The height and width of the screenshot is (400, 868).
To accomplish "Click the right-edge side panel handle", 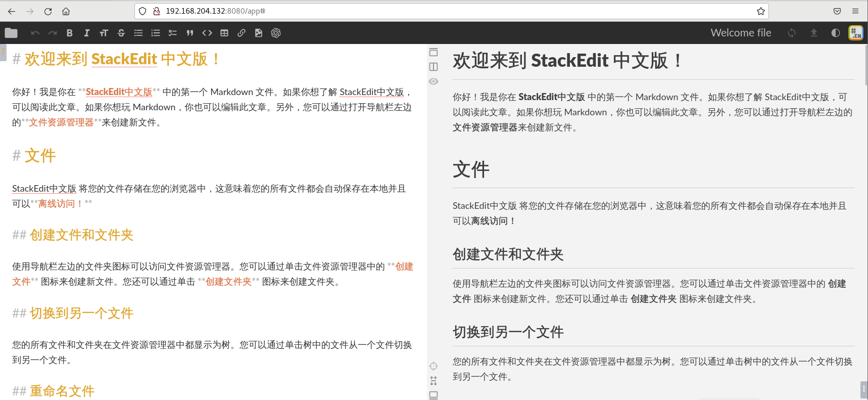I will point(864,389).
